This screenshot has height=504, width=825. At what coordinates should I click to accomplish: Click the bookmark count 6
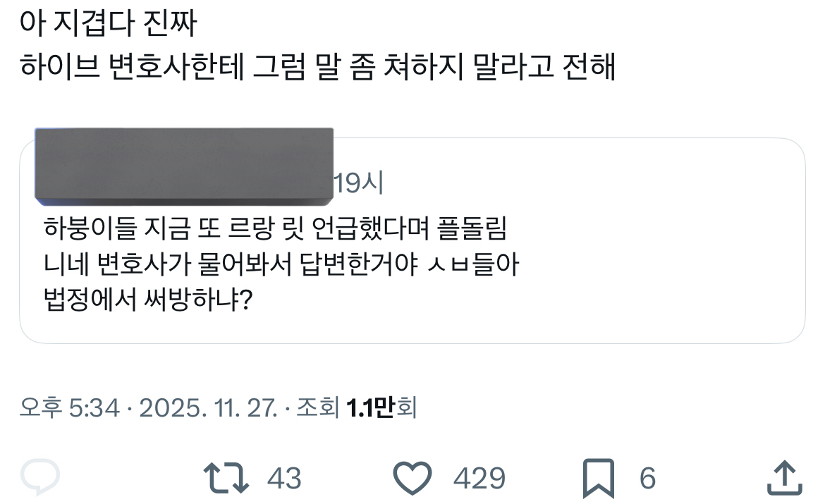pyautogui.click(x=647, y=479)
